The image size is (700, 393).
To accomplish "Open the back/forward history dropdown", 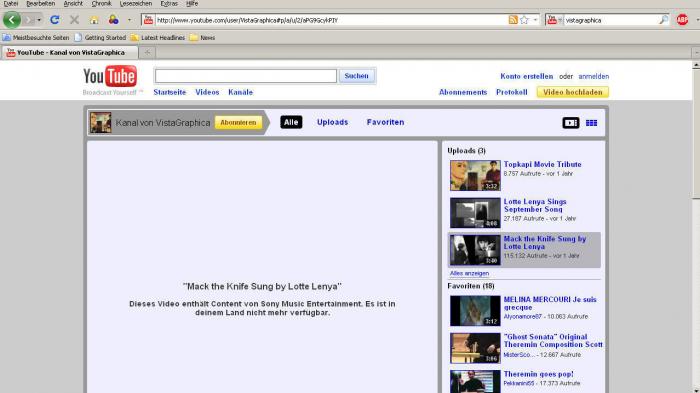I will point(39,20).
